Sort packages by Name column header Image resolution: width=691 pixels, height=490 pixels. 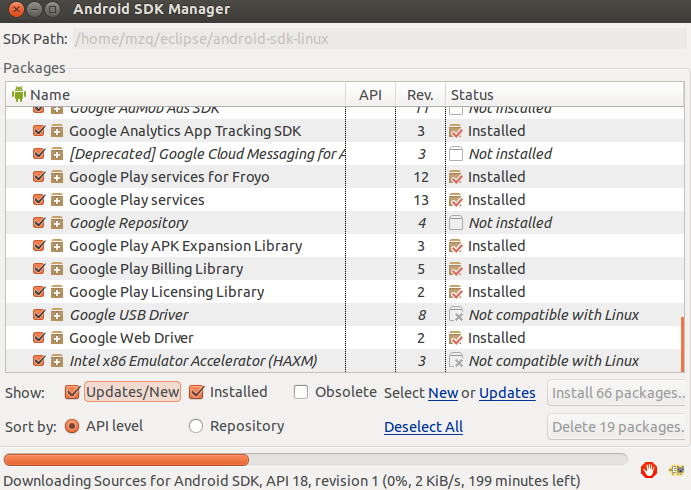pyautogui.click(x=176, y=94)
